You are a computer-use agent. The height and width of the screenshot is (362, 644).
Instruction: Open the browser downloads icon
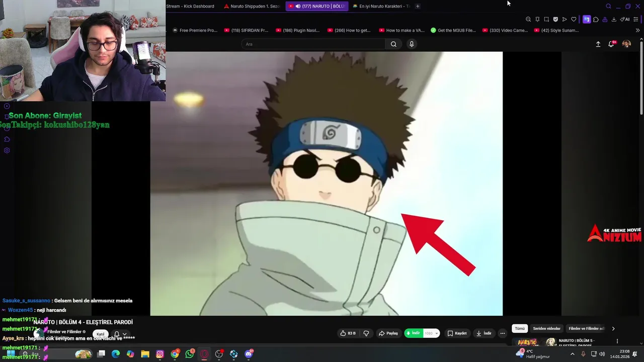point(614,19)
